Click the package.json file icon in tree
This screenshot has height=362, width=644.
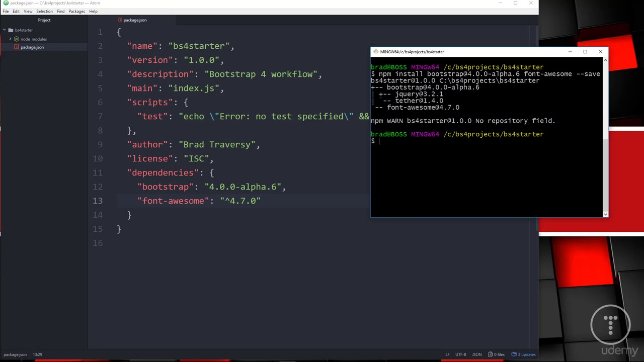pyautogui.click(x=17, y=47)
